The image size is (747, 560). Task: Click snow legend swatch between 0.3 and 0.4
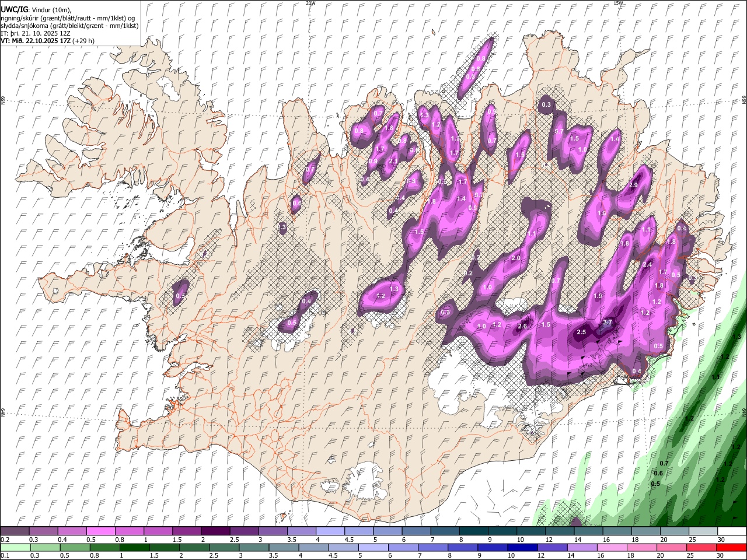pos(43,531)
